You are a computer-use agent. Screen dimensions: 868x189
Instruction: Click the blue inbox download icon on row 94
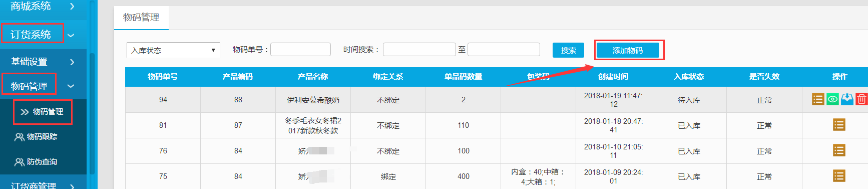tap(847, 99)
